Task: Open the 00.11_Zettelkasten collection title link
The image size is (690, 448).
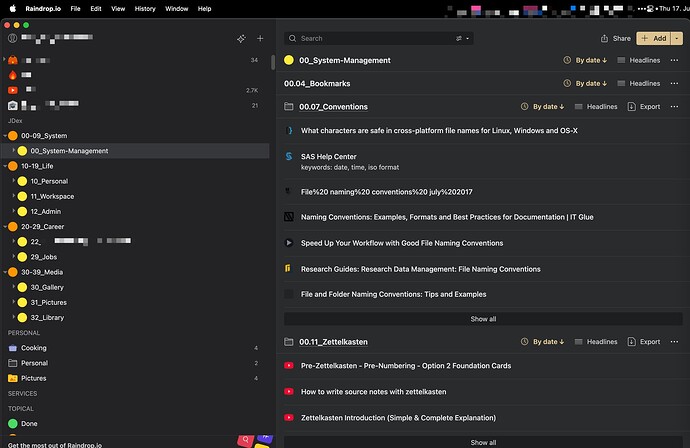Action: click(x=333, y=342)
